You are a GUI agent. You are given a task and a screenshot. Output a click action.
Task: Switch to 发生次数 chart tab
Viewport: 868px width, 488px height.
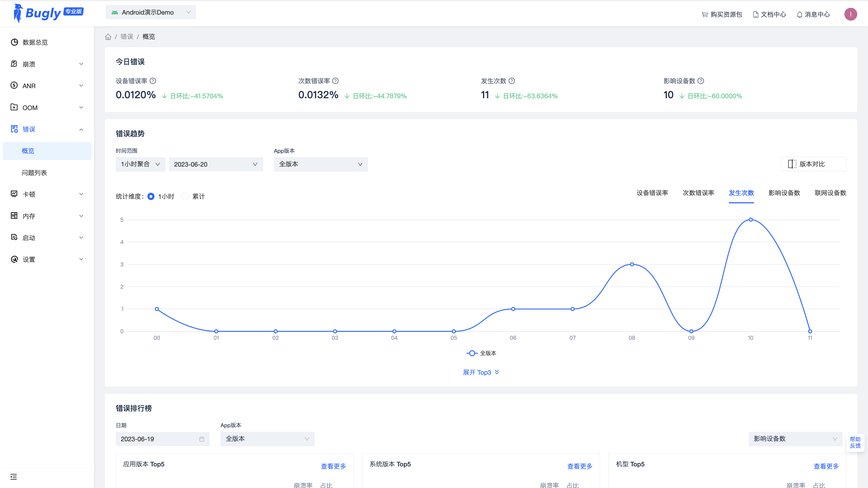(x=741, y=193)
